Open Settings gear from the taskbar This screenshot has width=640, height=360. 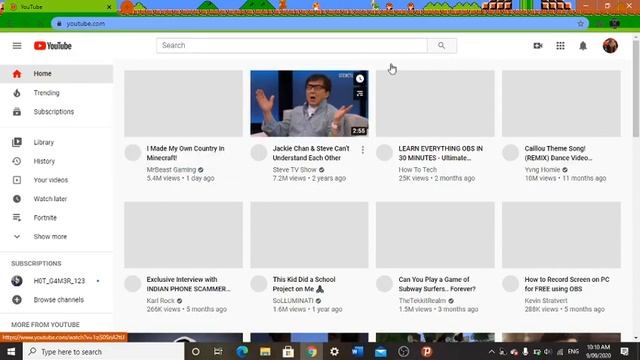click(334, 351)
